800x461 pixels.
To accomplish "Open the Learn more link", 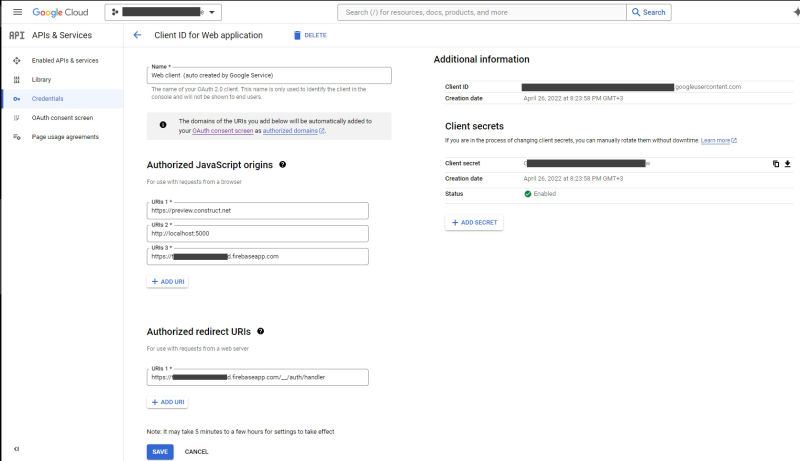I will [718, 141].
